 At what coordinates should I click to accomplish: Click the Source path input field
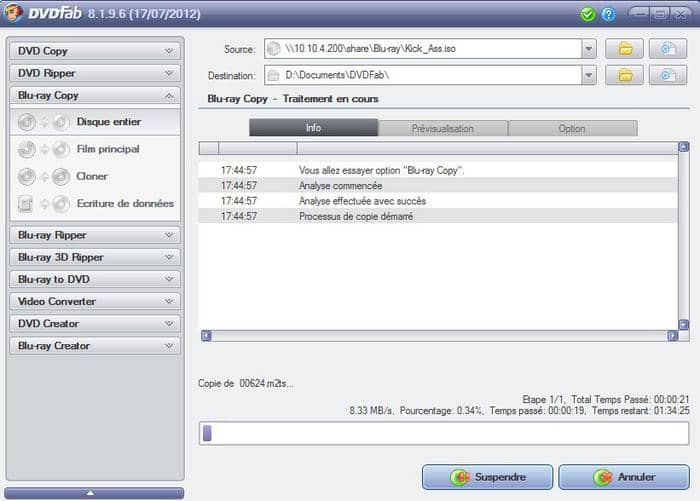pyautogui.click(x=423, y=49)
